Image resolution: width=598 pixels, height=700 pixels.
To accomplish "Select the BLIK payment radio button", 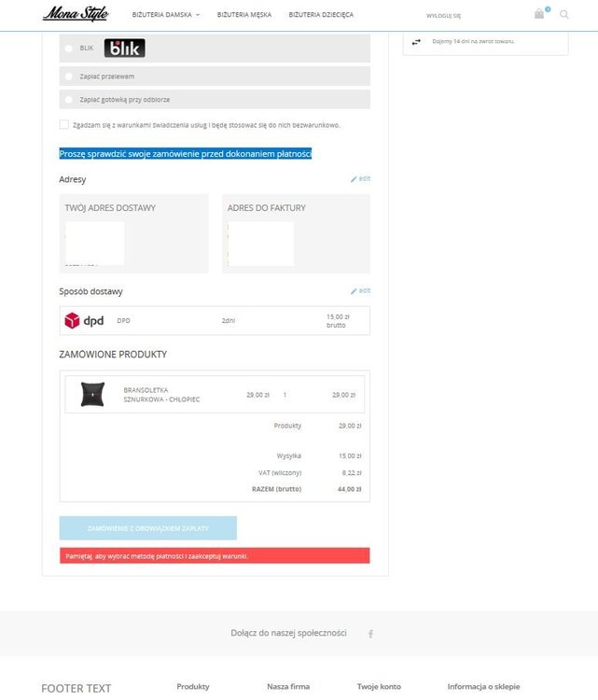I will coord(69,49).
